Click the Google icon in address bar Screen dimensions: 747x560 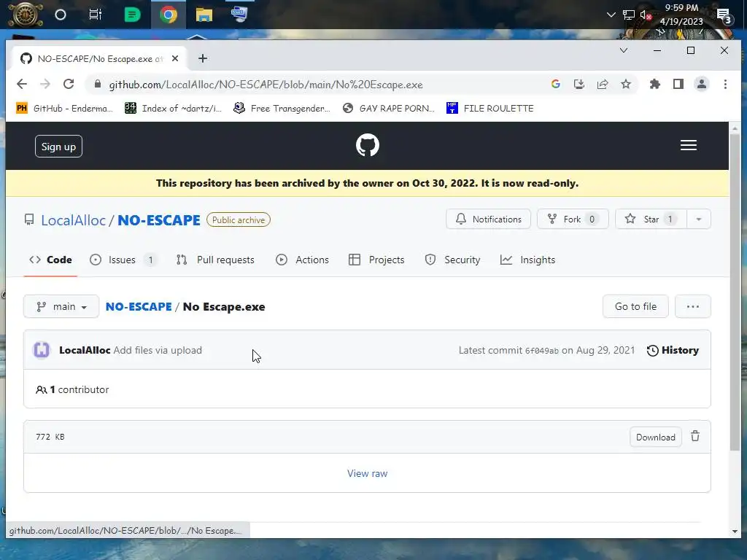[x=555, y=85]
